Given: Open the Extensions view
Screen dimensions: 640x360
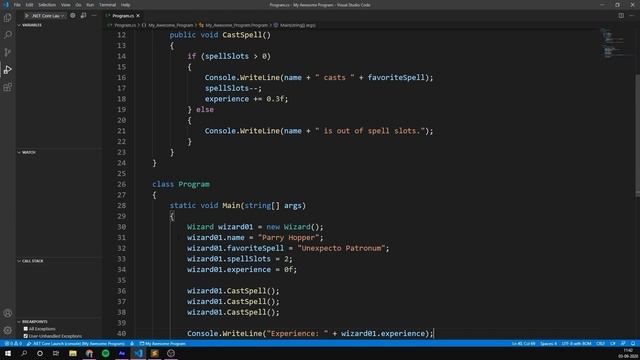Looking at the screenshot, I should pyautogui.click(x=8, y=87).
